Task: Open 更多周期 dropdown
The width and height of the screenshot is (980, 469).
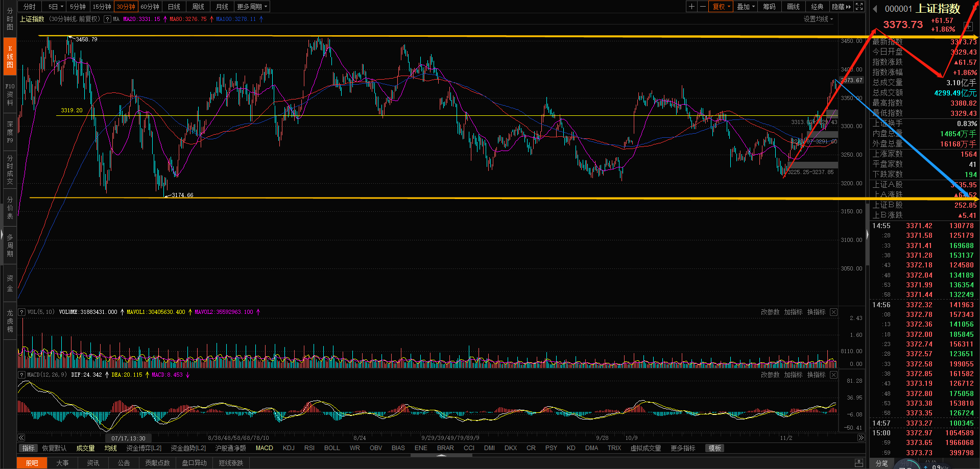Action: [252, 7]
